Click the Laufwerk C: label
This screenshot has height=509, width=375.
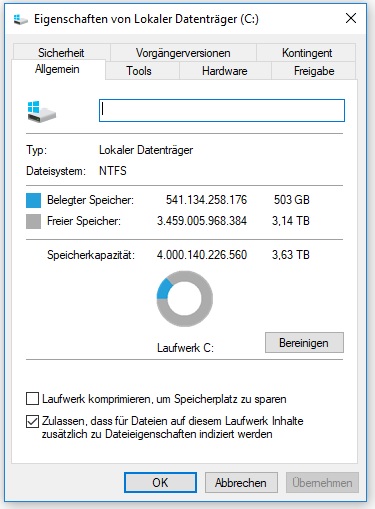coord(185,348)
